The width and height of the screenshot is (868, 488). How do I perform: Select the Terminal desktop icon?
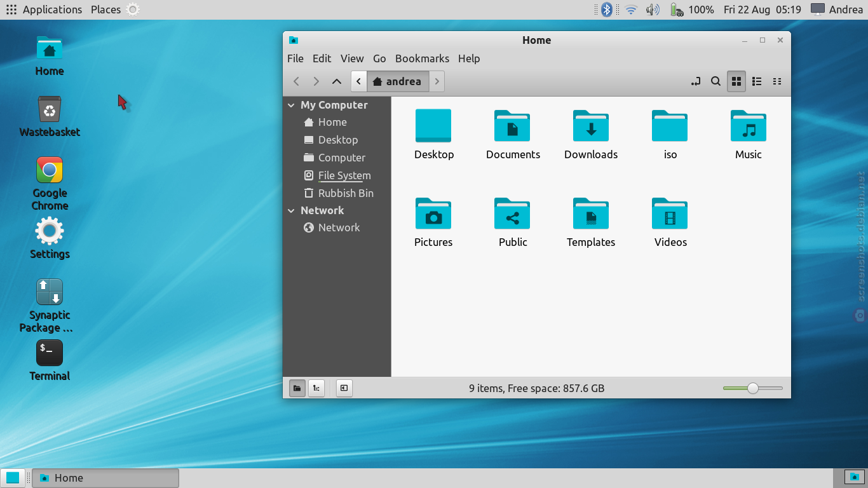click(50, 360)
